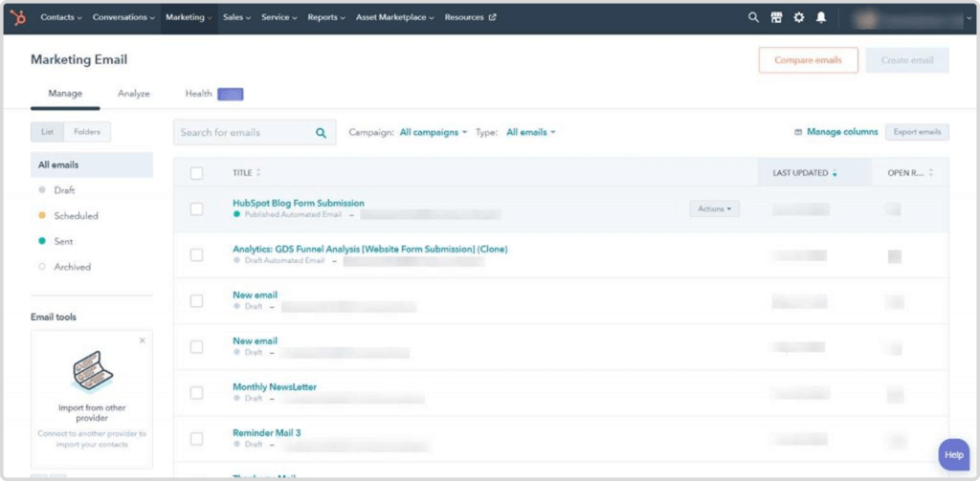Close the Import from other provider card
The width and height of the screenshot is (980, 481).
(x=142, y=340)
